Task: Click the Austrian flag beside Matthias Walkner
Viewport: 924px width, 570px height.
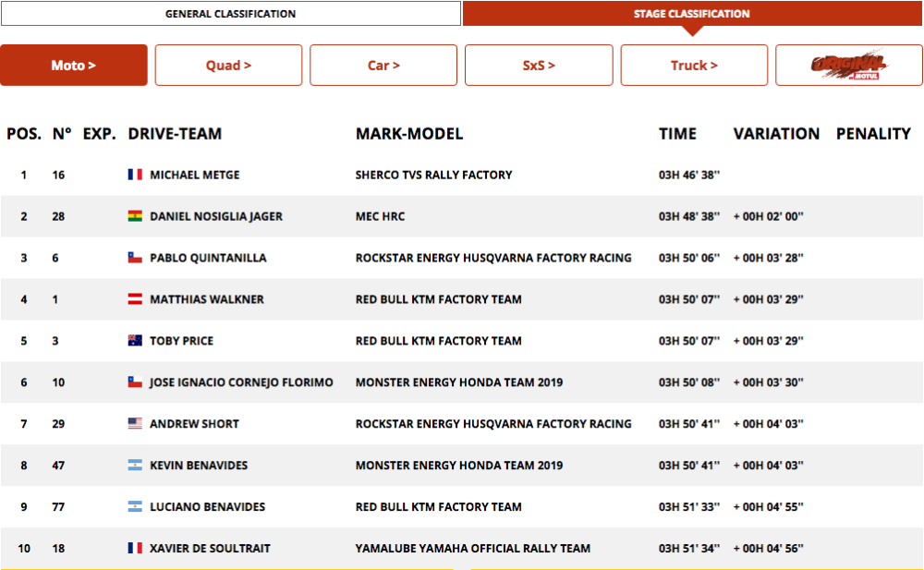Action: [x=135, y=299]
